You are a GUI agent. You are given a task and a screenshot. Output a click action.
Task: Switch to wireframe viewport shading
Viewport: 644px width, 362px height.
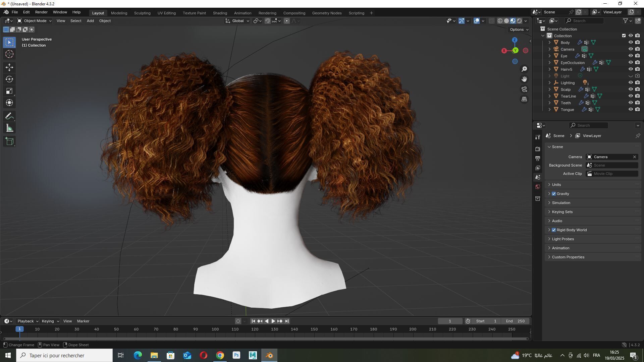[500, 21]
